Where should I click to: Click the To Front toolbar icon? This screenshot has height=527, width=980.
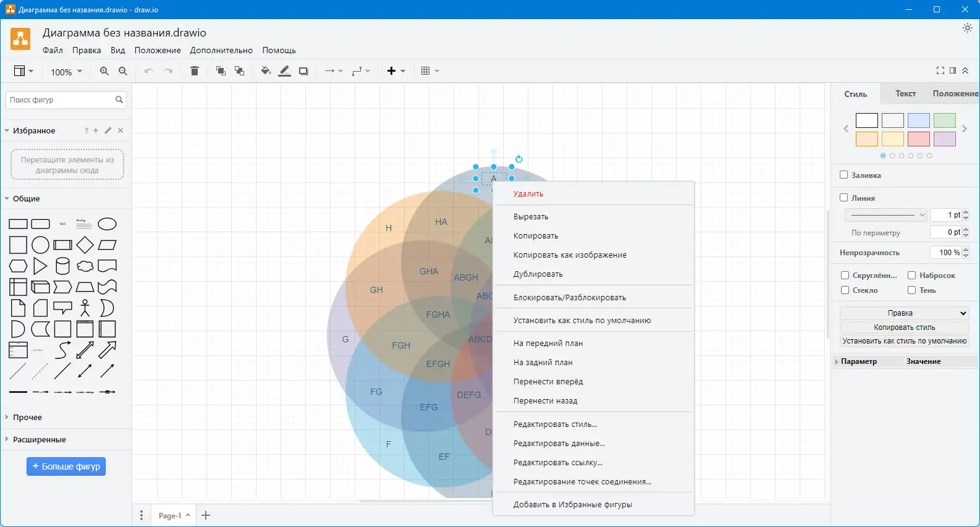[x=221, y=71]
